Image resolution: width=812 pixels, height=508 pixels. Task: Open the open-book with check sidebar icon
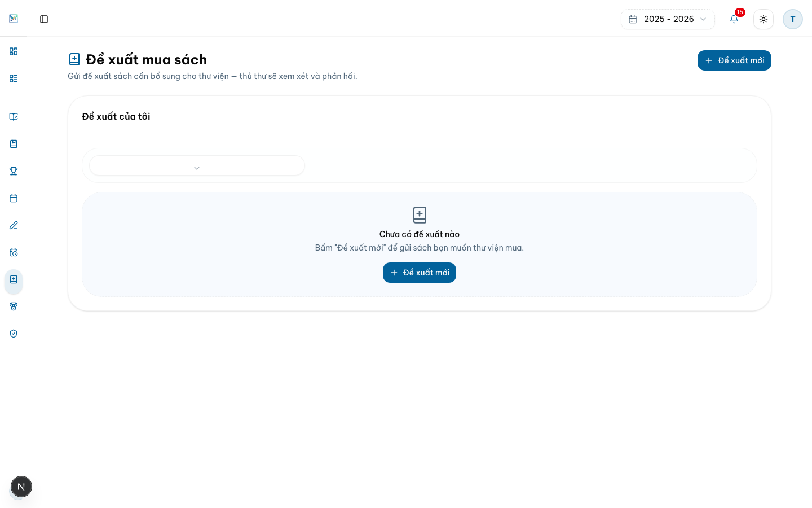point(14,117)
